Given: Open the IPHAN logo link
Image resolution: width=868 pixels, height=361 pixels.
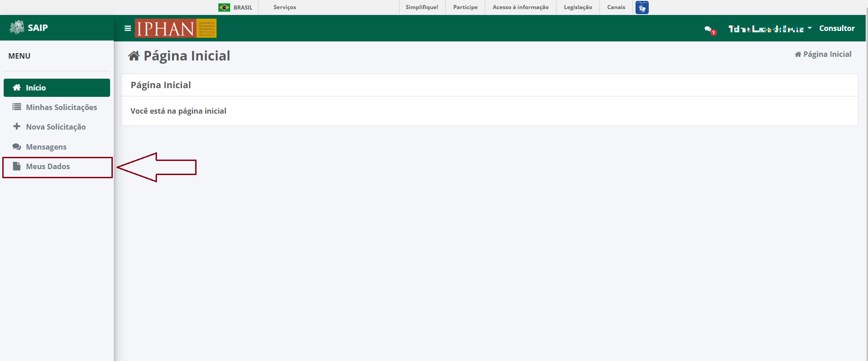Looking at the screenshot, I should 176,29.
